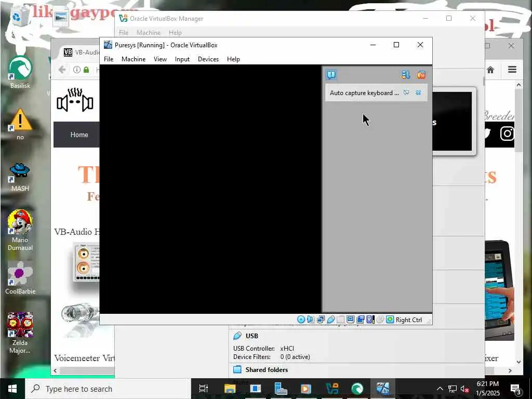
Task: Click the VirtualBox Manager taskbar icon
Action: tap(332, 389)
